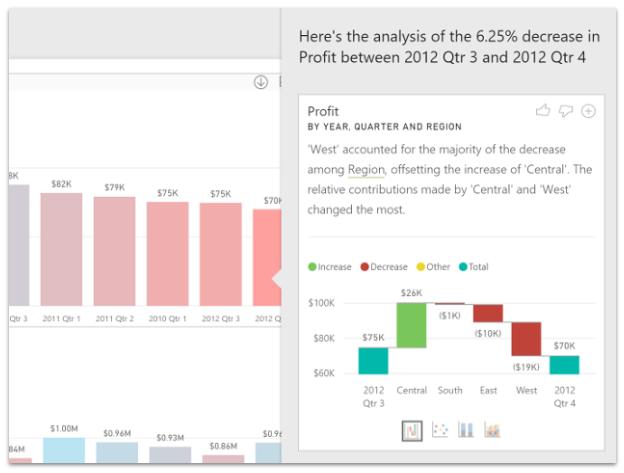Select the red West waterfall bar
This screenshot has width=624, height=473.
pos(526,339)
